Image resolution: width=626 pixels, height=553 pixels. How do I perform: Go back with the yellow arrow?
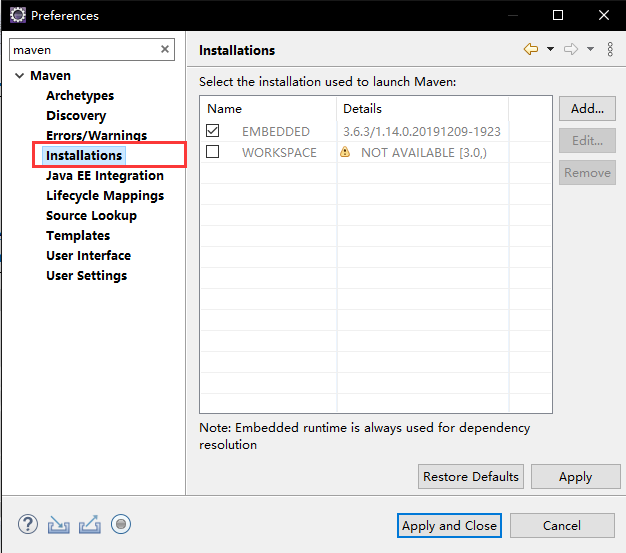(531, 49)
